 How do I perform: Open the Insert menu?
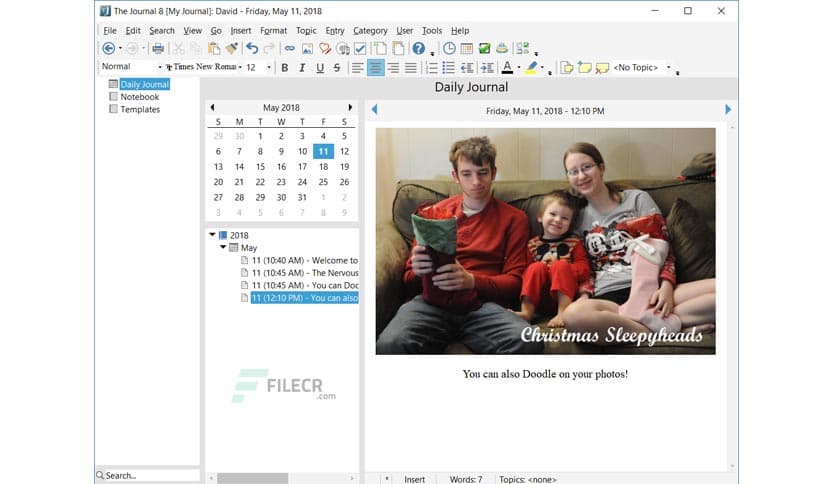(x=240, y=30)
